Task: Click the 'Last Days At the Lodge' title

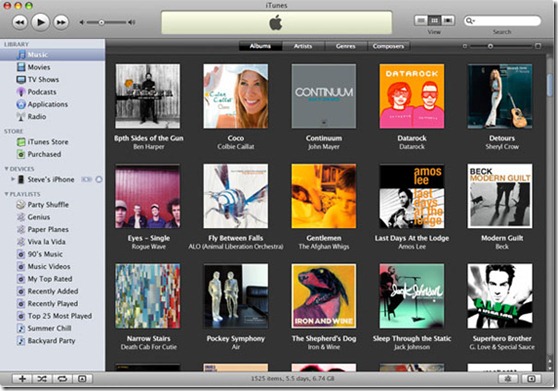Action: click(412, 238)
